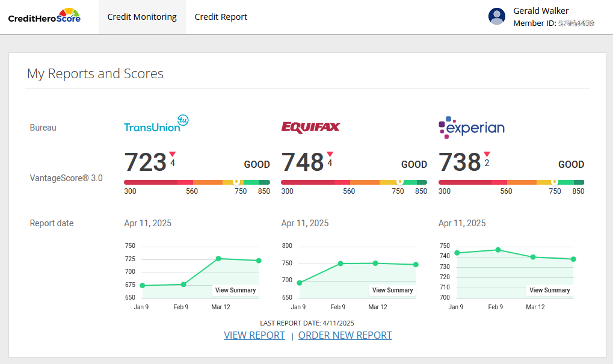This screenshot has height=364, width=613.
Task: Click the TransUnion GOOD rating
Action: [257, 165]
